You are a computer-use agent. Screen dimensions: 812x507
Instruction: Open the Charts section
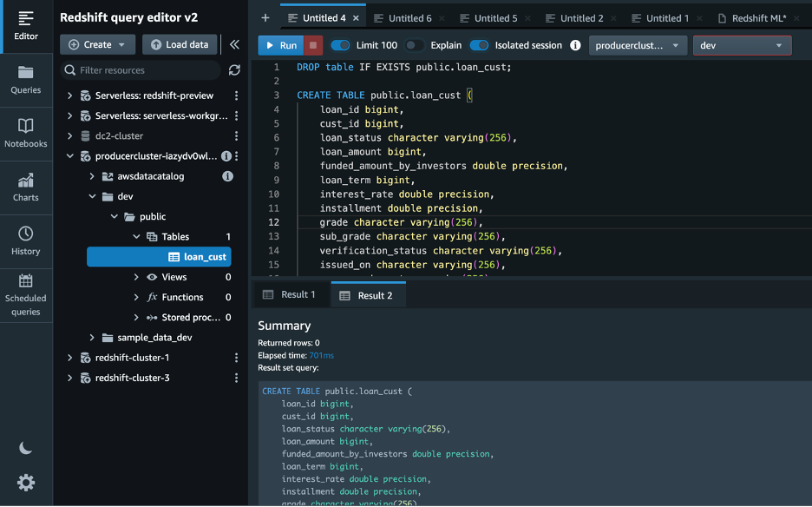coord(26,187)
